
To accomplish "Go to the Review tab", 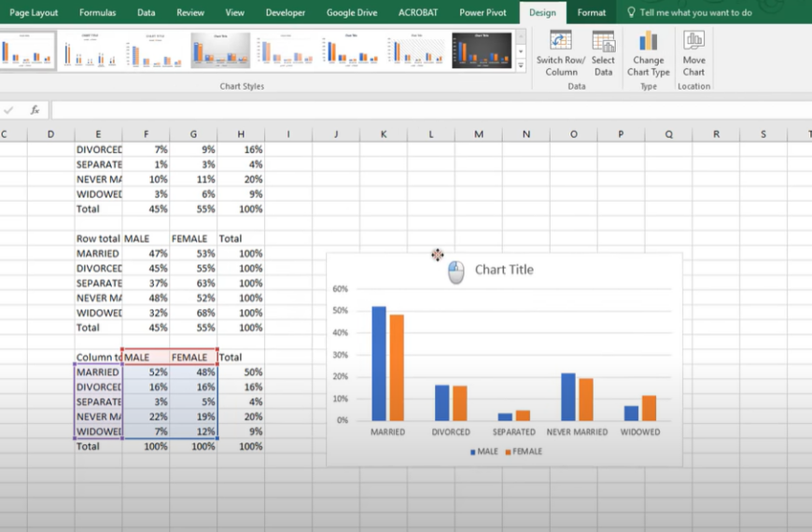I will pyautogui.click(x=190, y=12).
